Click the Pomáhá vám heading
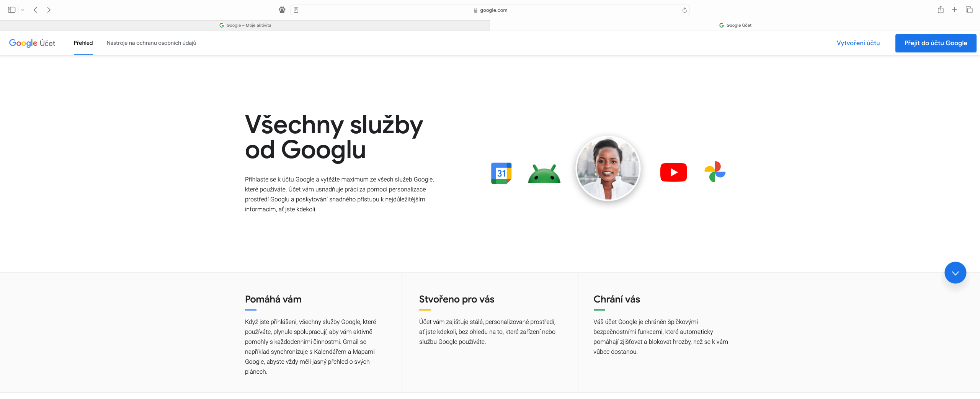 click(273, 299)
